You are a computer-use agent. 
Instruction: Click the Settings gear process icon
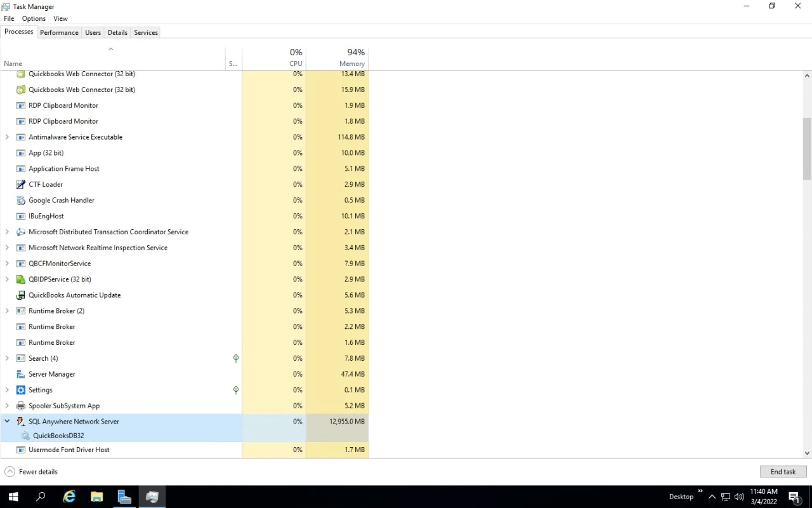click(x=20, y=391)
